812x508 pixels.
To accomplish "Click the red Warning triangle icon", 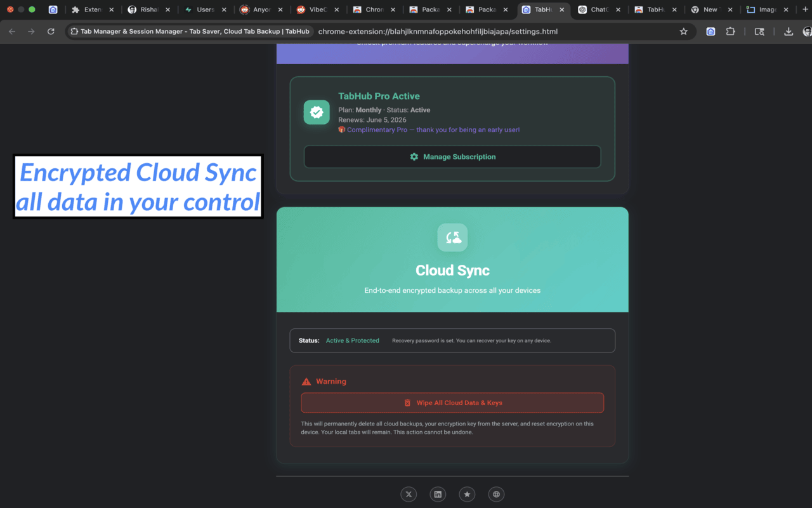I will (x=306, y=382).
